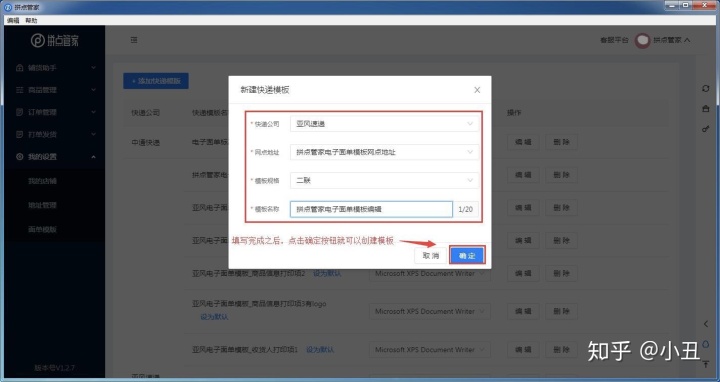Open the 模板规格 dropdown showing 二联
Image resolution: width=720 pixels, height=382 pixels.
tap(384, 180)
